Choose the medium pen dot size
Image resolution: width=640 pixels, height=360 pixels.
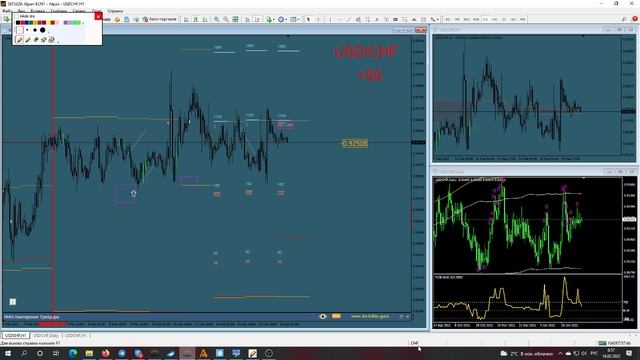pos(35,30)
